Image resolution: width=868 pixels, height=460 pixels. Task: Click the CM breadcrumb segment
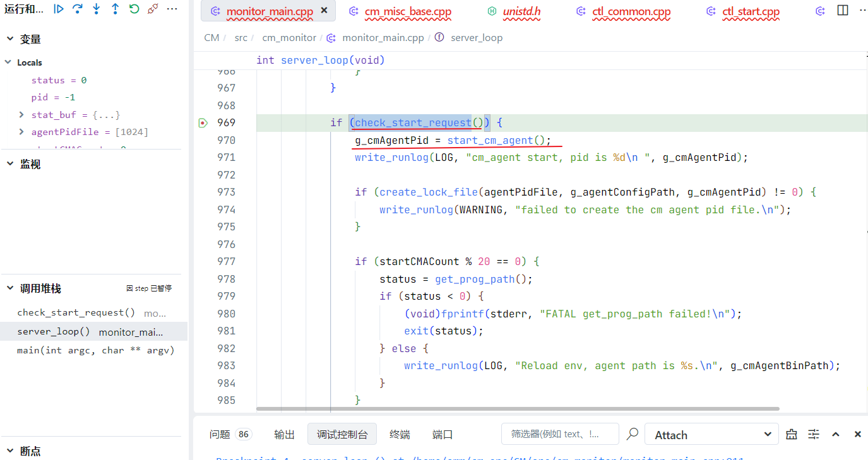[x=211, y=38]
